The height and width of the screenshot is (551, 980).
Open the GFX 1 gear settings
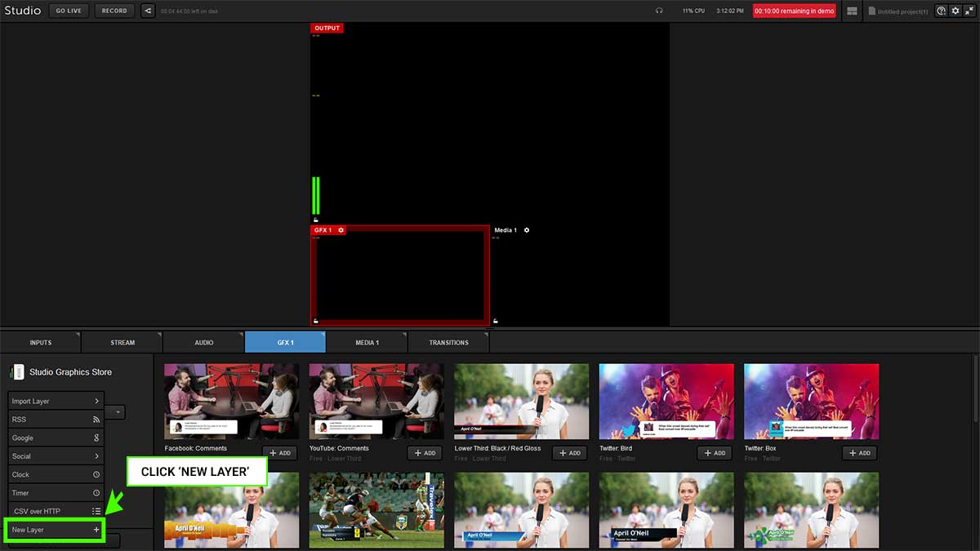pyautogui.click(x=341, y=230)
